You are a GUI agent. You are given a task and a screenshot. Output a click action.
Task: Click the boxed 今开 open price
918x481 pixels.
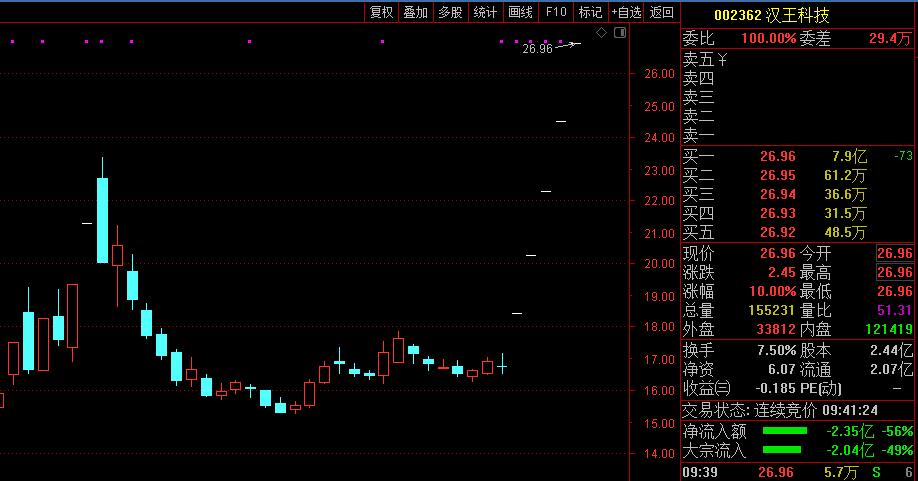[895, 253]
